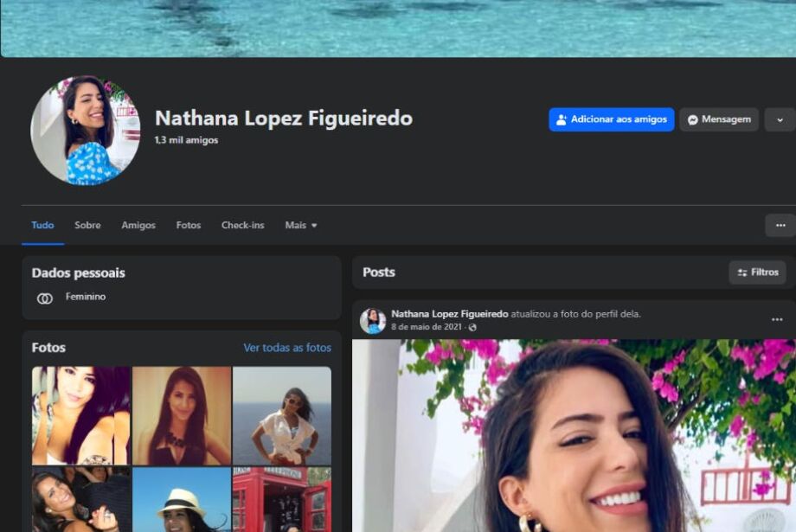This screenshot has height=532, width=796.
Task: Expand the chevron dropdown beside Mensagem
Action: [780, 119]
